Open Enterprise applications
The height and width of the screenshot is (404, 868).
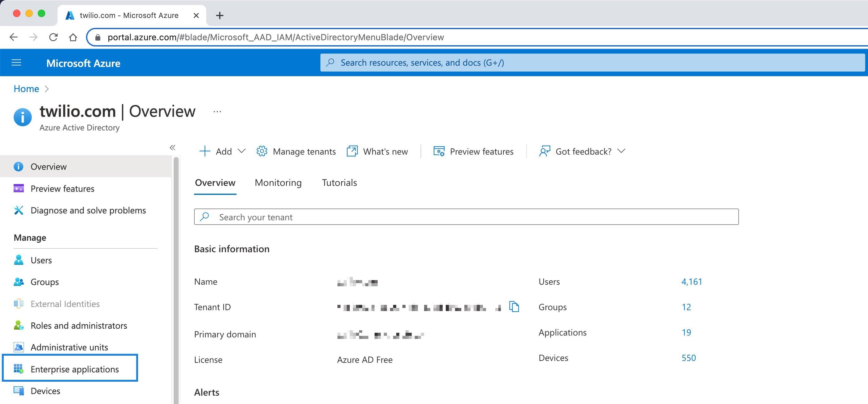coord(75,369)
